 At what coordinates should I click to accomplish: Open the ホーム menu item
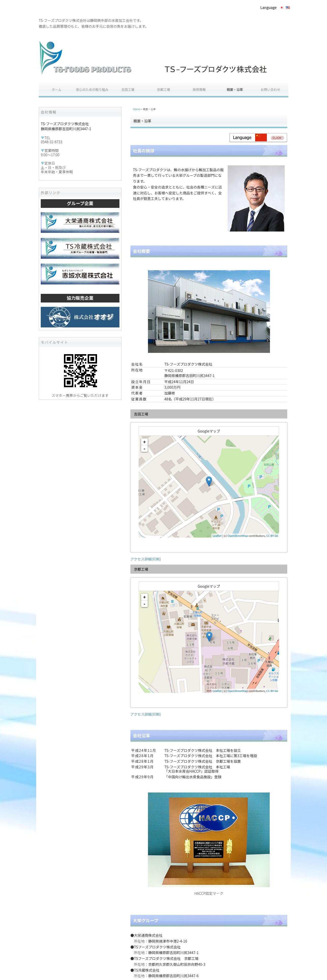[56, 90]
